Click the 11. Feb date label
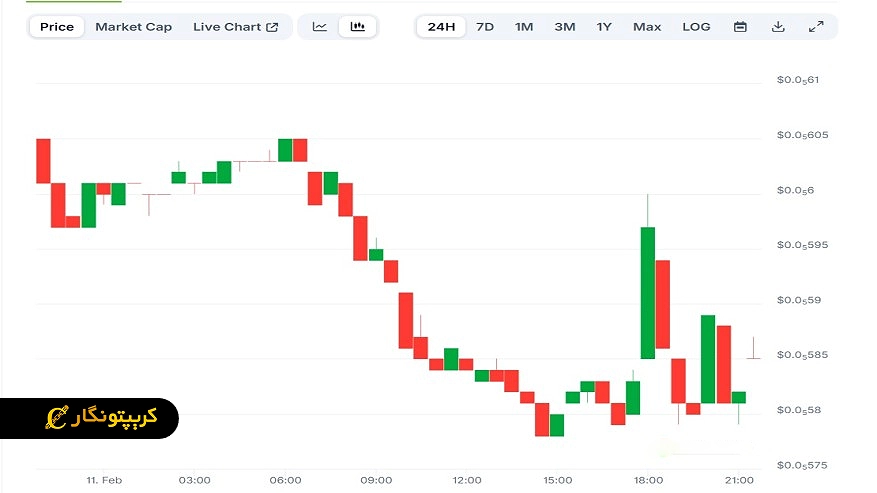 tap(103, 481)
